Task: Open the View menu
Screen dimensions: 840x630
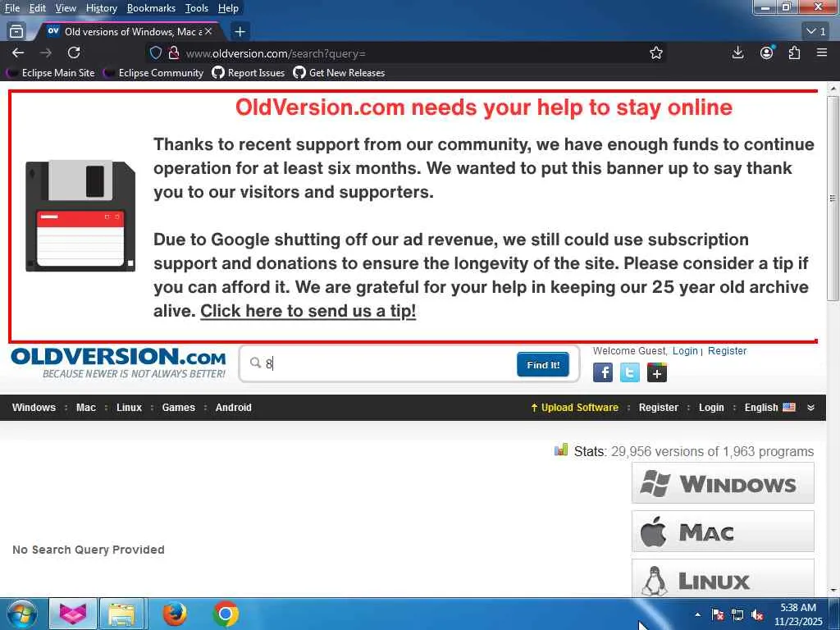Action: [x=66, y=8]
